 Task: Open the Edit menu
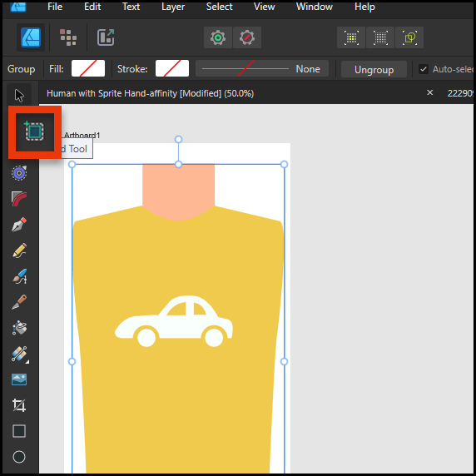coord(92,7)
